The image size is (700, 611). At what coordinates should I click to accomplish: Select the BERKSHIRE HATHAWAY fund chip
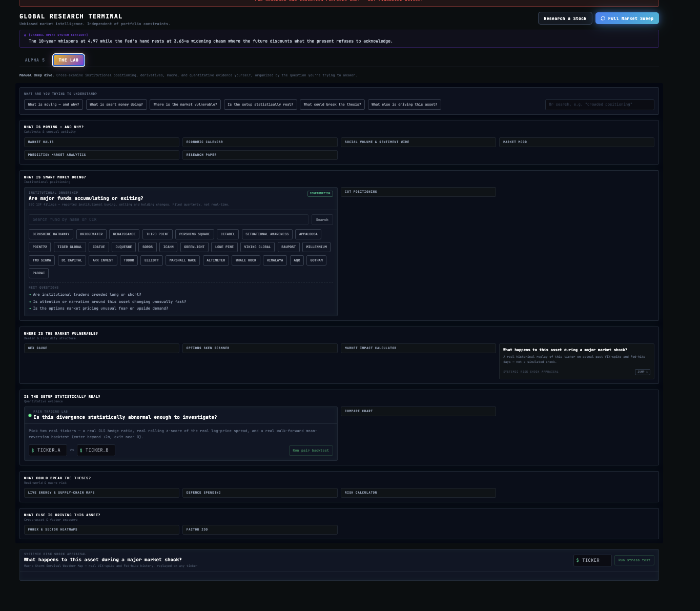click(51, 234)
